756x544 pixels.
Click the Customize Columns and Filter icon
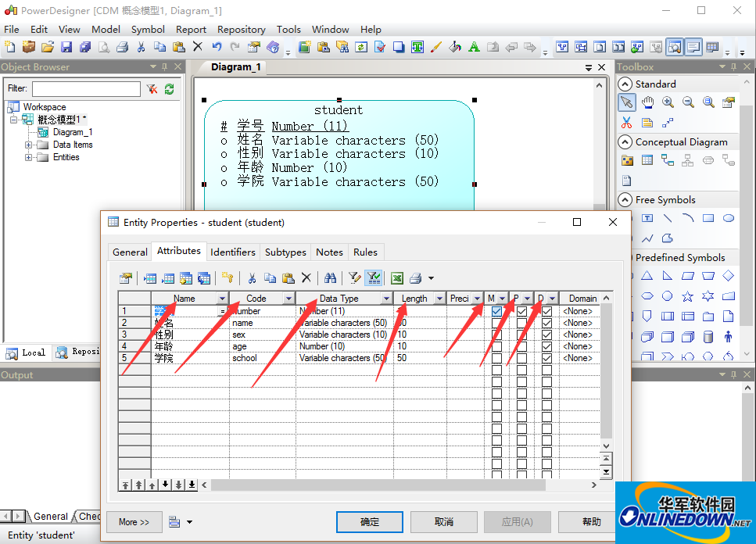click(354, 278)
